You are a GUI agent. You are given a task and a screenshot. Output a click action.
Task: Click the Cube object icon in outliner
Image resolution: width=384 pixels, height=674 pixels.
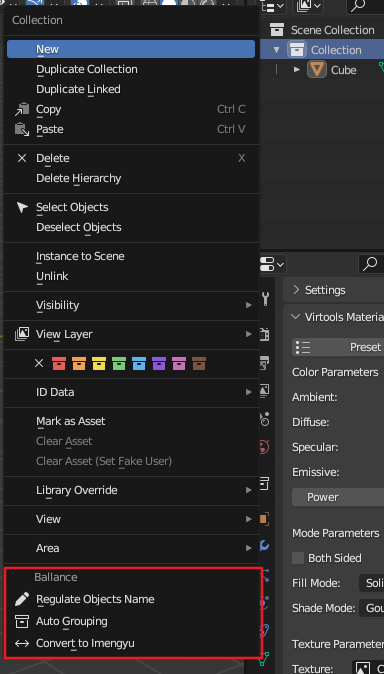click(x=317, y=70)
